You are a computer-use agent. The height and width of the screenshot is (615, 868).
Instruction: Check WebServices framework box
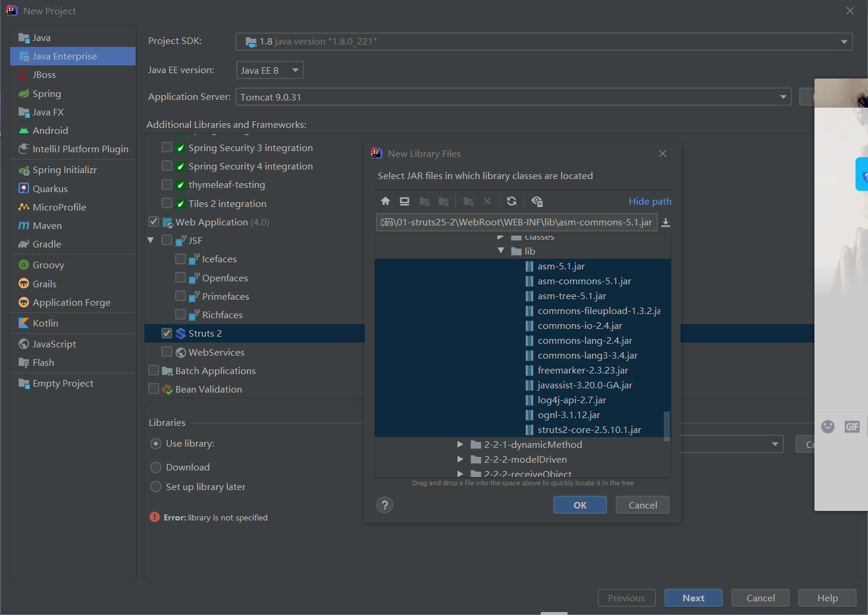(x=167, y=352)
